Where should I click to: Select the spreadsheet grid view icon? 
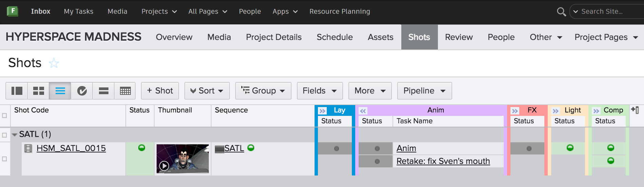tap(125, 91)
